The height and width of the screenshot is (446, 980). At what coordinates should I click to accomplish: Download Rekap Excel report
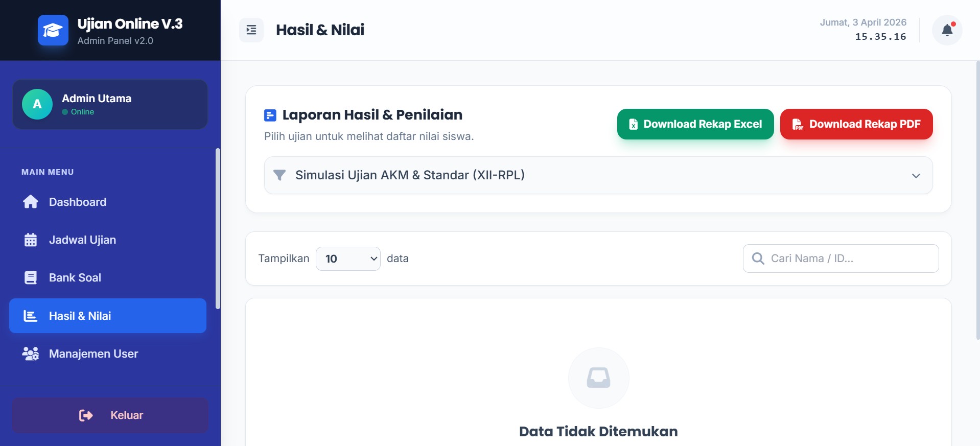[x=695, y=124]
